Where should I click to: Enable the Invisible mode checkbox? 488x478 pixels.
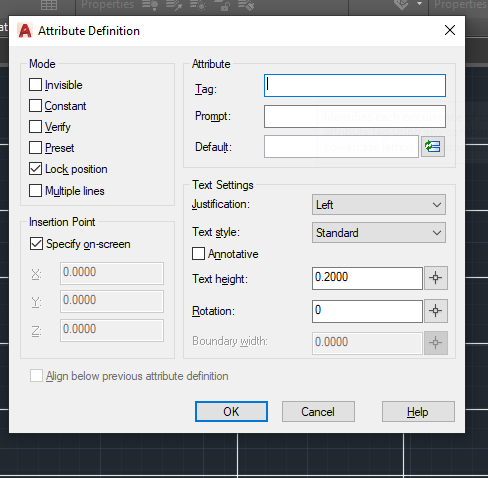(35, 85)
